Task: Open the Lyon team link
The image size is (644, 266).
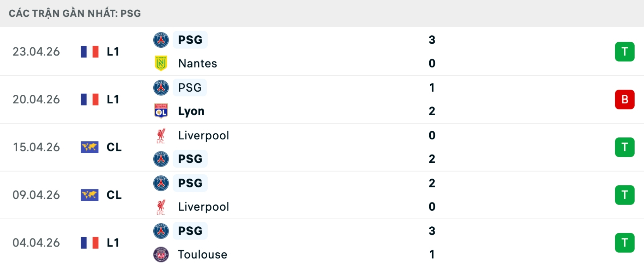Action: click(191, 111)
